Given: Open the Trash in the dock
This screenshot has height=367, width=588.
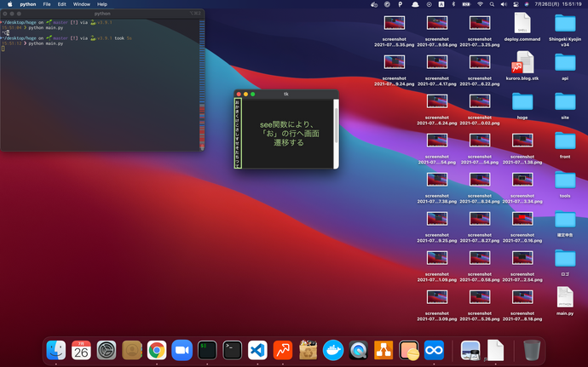Looking at the screenshot, I should click(532, 350).
